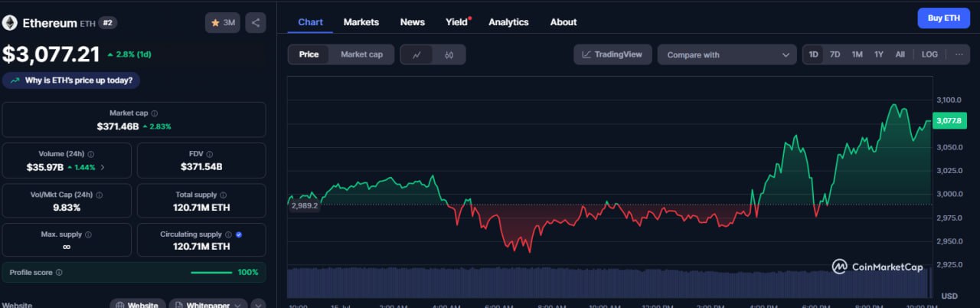Switch to the News tab
Screen dimensions: 980x308
click(x=413, y=21)
